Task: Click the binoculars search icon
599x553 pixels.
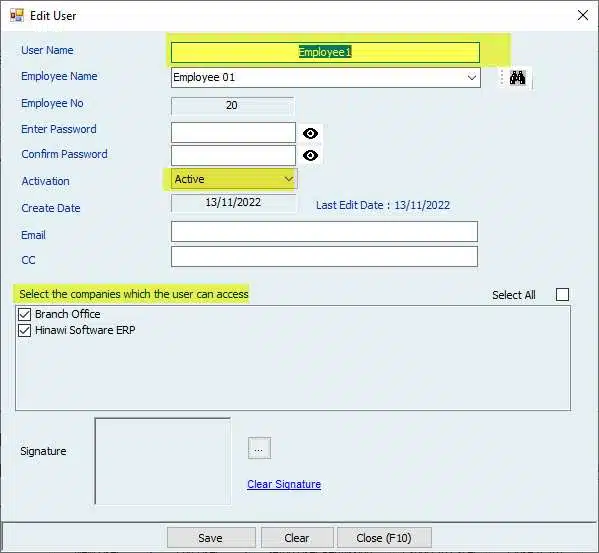Action: coord(517,78)
